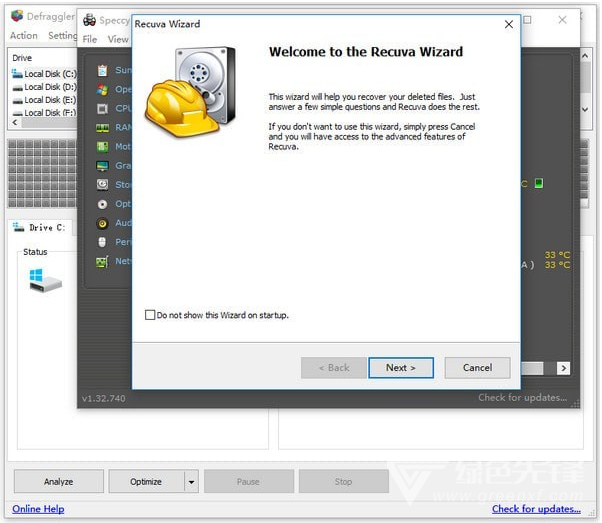Open the Action menu in Defraggler
Image resolution: width=602 pixels, height=523 pixels.
[24, 36]
